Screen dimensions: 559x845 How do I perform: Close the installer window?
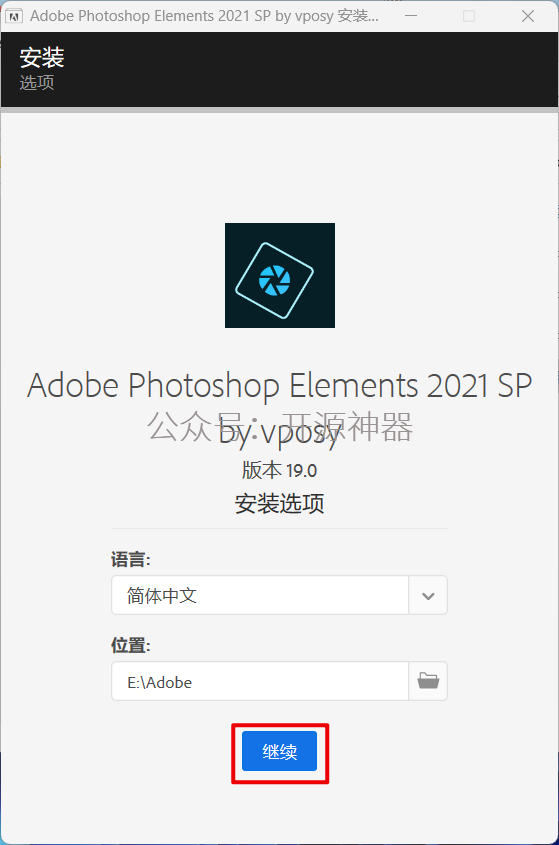click(528, 16)
